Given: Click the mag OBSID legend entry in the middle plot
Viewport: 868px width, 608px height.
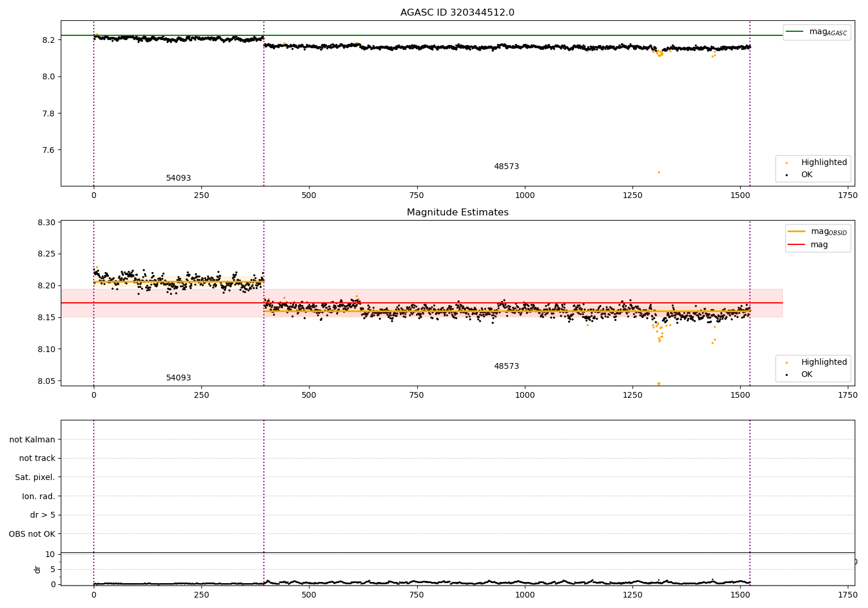Looking at the screenshot, I should point(817,232).
